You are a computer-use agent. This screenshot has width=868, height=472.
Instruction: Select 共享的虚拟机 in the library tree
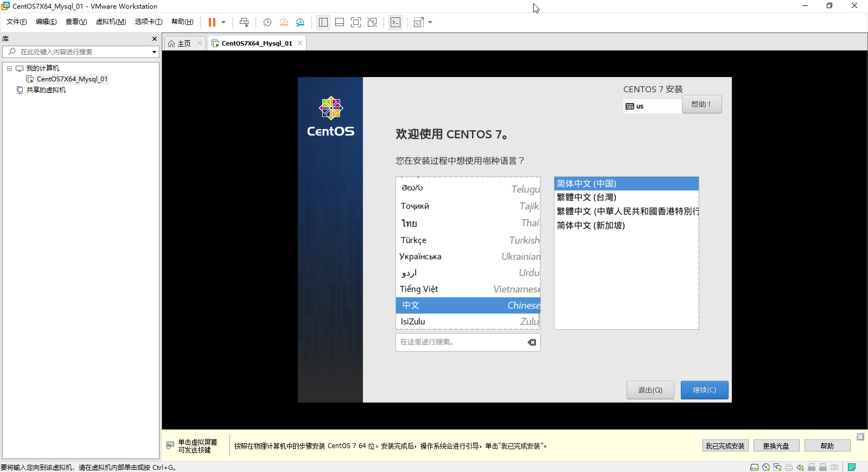pyautogui.click(x=46, y=90)
